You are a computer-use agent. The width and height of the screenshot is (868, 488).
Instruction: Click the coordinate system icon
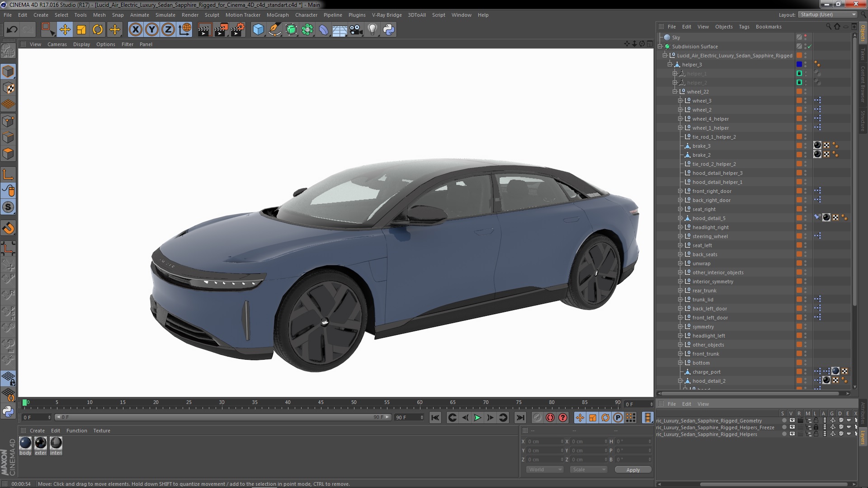pyautogui.click(x=185, y=30)
